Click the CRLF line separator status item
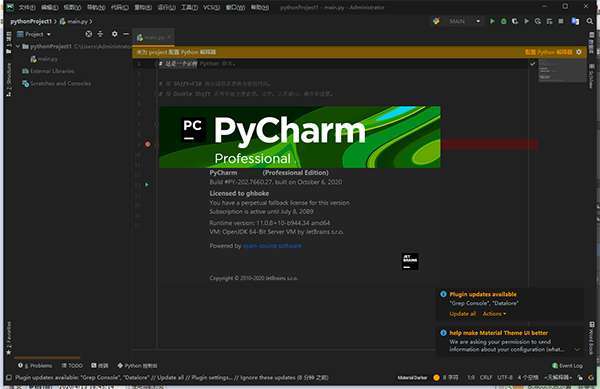 [x=486, y=378]
